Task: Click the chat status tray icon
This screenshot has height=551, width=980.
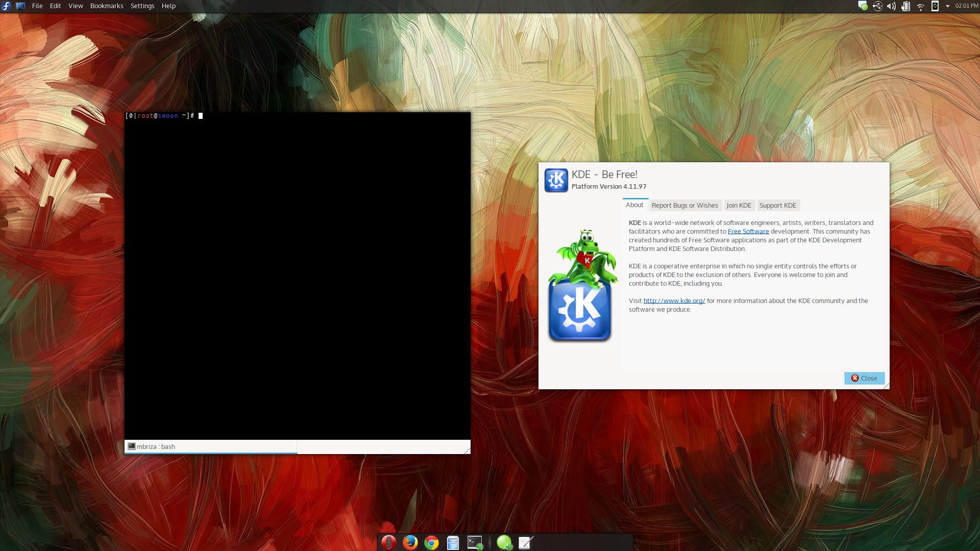Action: click(x=863, y=6)
